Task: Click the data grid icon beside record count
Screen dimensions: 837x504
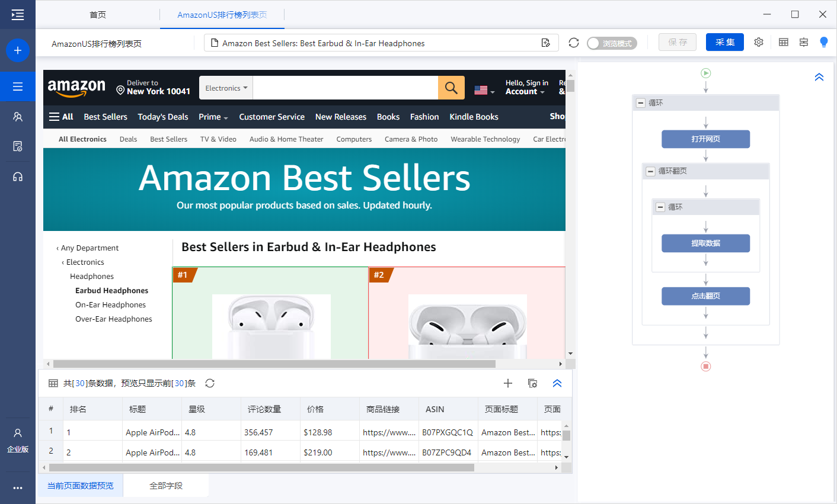Action: [53, 383]
